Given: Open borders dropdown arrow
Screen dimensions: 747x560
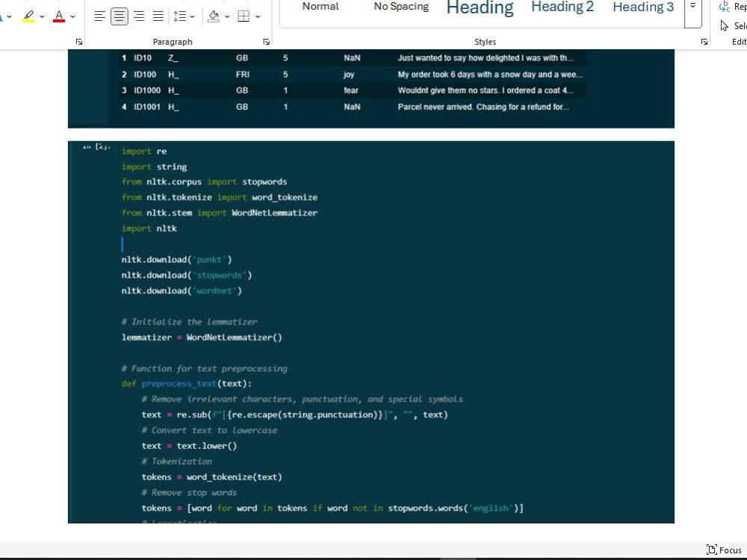Looking at the screenshot, I should (258, 16).
